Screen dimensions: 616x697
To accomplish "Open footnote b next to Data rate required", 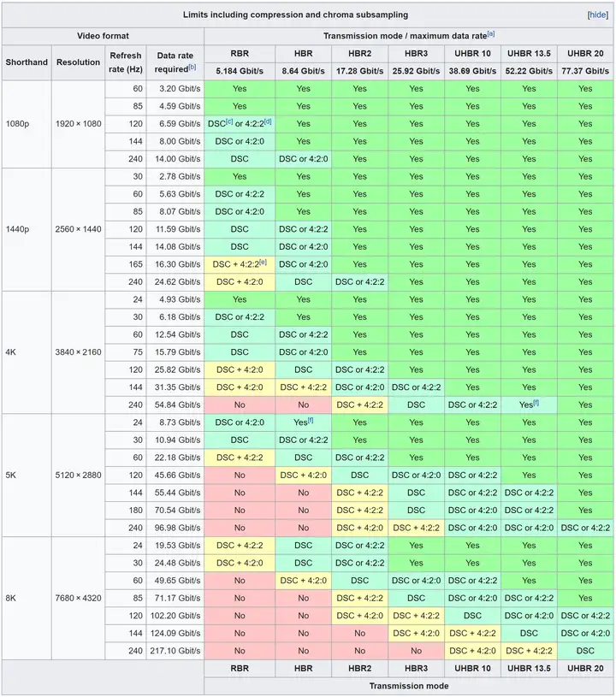I will click(x=192, y=68).
